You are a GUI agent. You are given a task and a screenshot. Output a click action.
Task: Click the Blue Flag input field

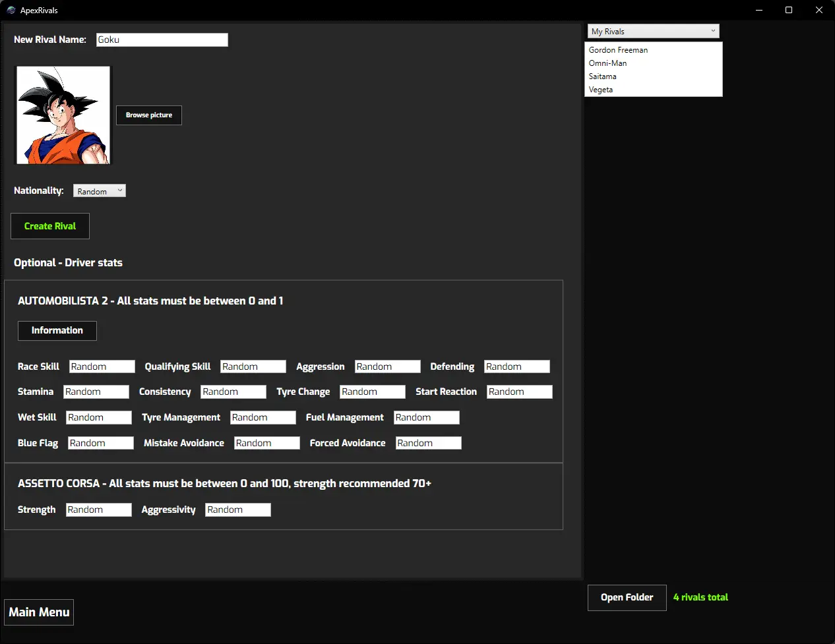tap(101, 443)
